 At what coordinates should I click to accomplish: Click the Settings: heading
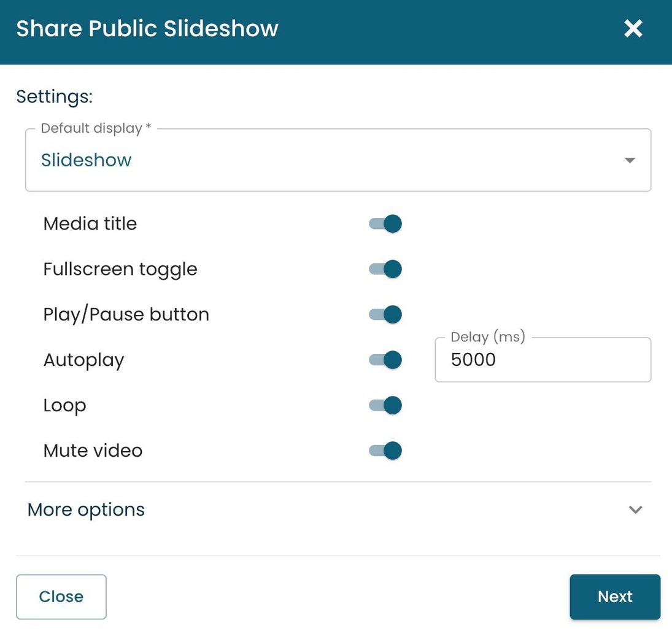(54, 96)
